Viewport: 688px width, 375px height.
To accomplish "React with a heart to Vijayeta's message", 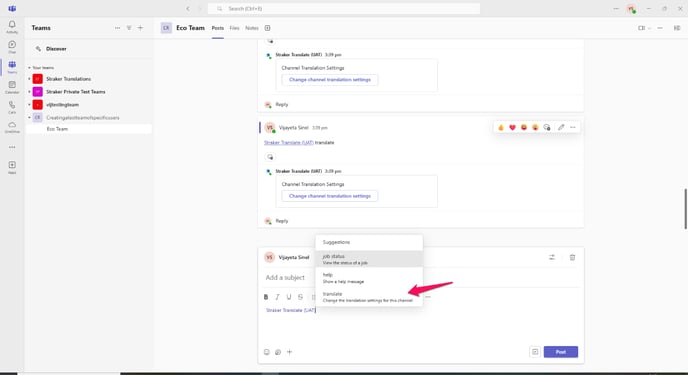I will pyautogui.click(x=512, y=127).
